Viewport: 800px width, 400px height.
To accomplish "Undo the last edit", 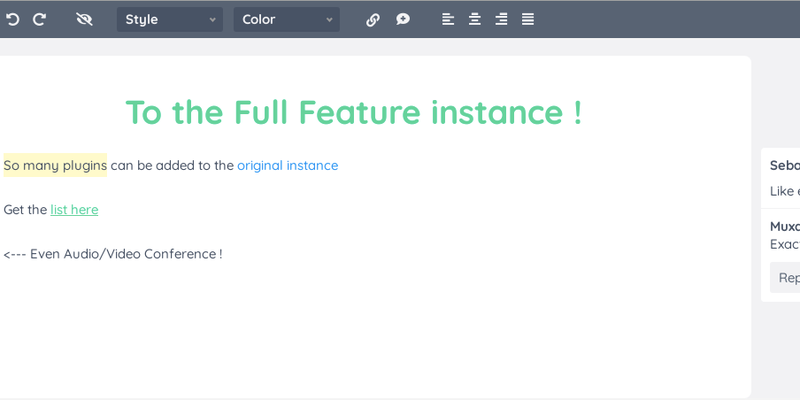I will [12, 19].
